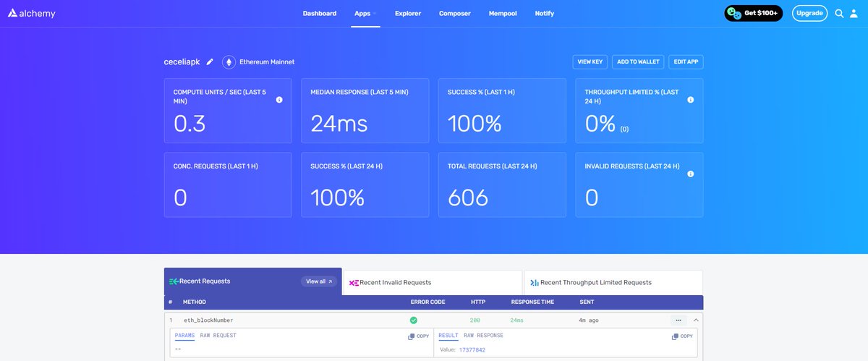868x361 pixels.
Task: Click the 4m ago sent time
Action: [589, 320]
